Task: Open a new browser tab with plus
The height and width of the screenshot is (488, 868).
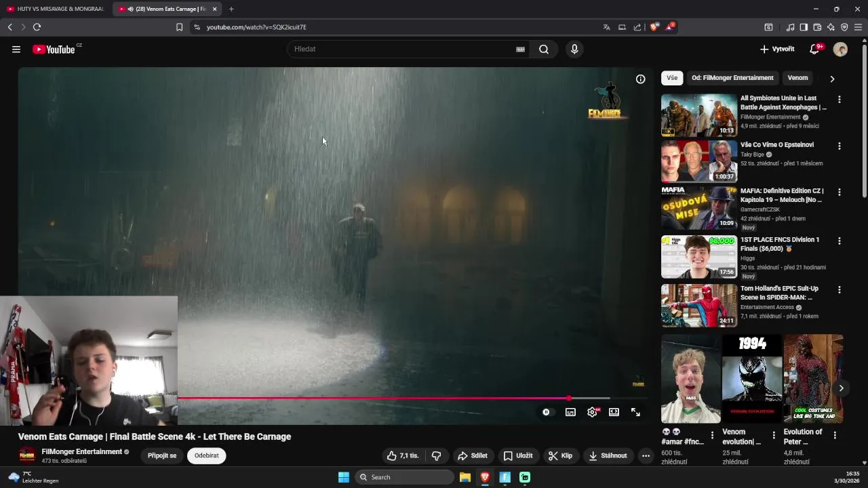Action: point(231,9)
